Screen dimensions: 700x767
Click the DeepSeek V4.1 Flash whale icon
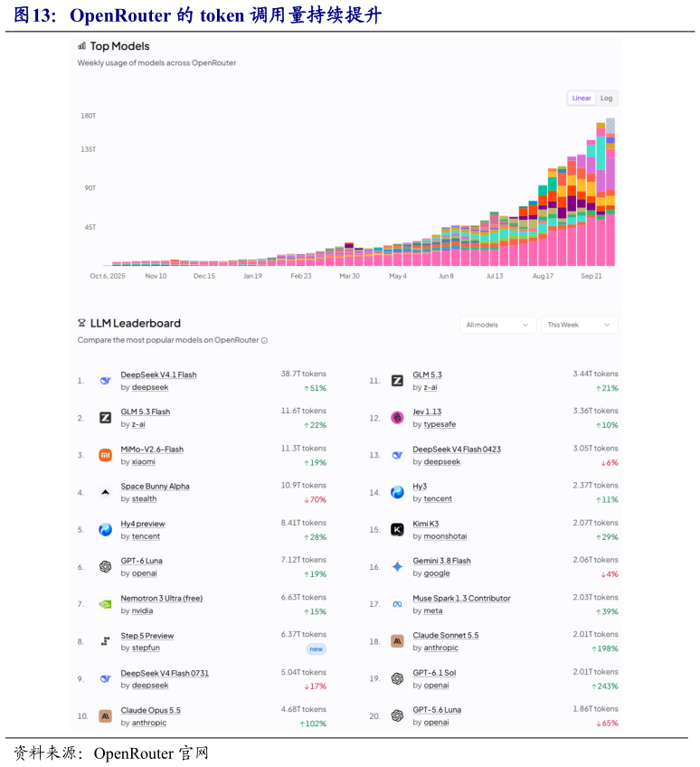pyautogui.click(x=105, y=381)
